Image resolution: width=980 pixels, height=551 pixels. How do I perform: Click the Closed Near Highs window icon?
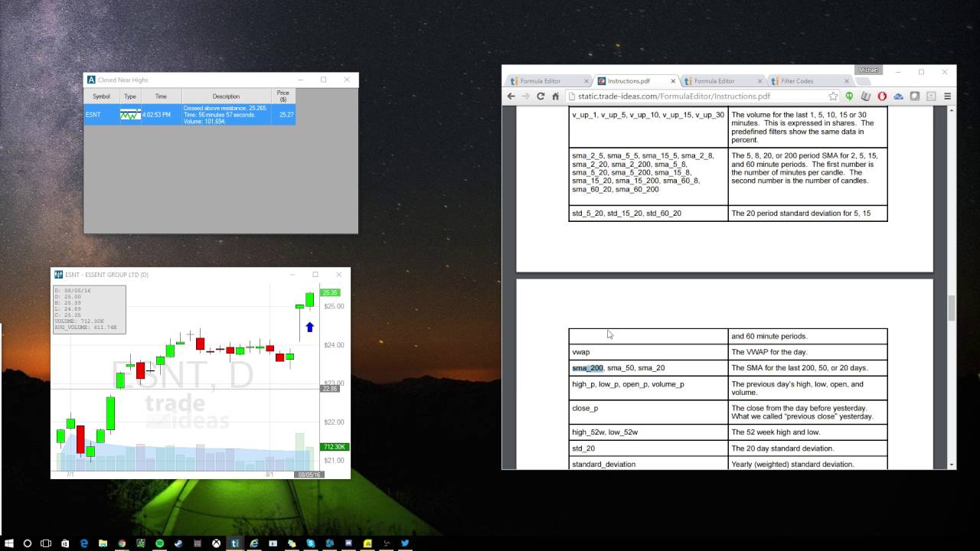[91, 80]
